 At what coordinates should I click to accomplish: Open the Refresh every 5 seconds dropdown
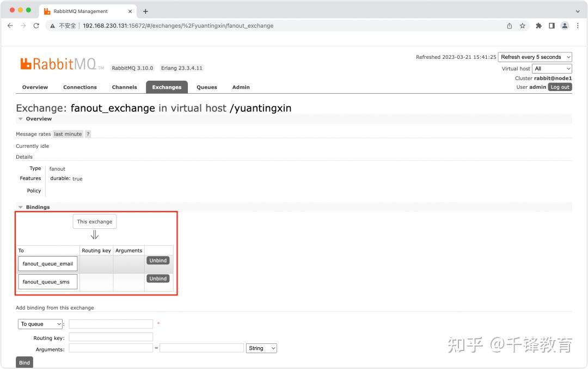(535, 57)
